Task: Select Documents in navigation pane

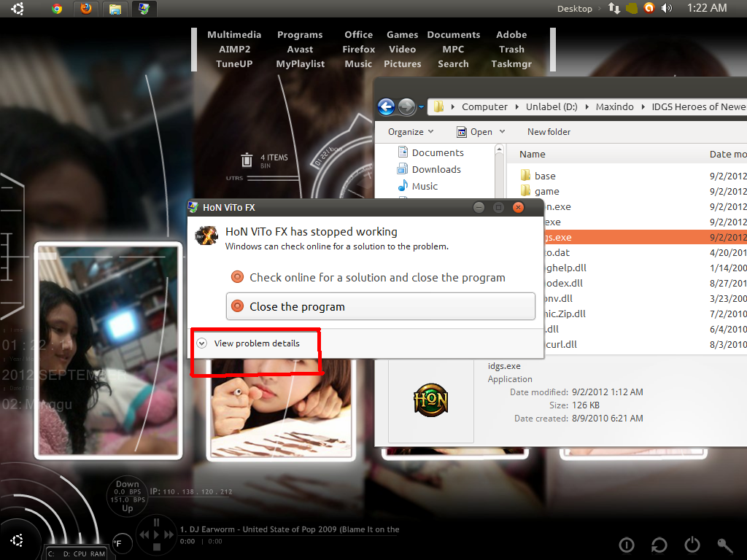Action: (x=430, y=152)
